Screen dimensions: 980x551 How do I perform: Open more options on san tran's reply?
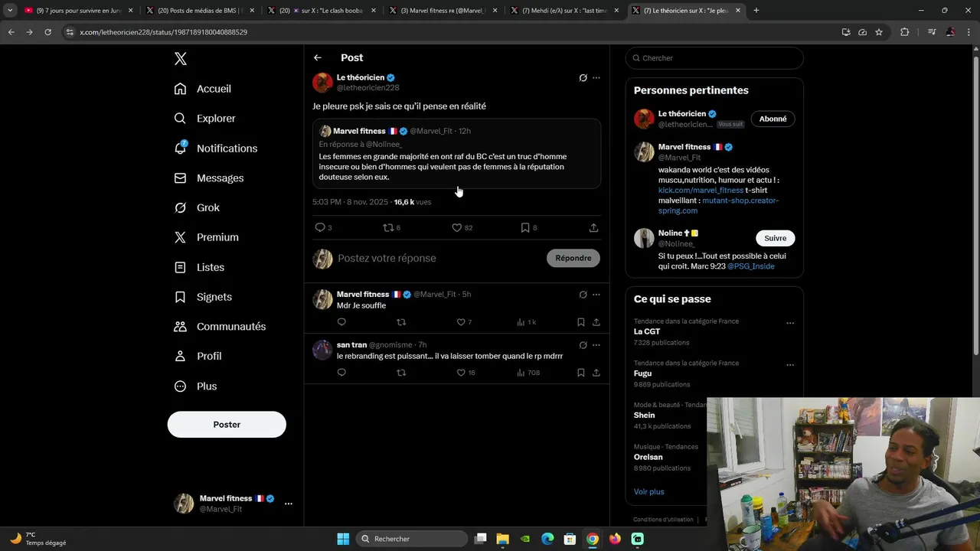[596, 345]
